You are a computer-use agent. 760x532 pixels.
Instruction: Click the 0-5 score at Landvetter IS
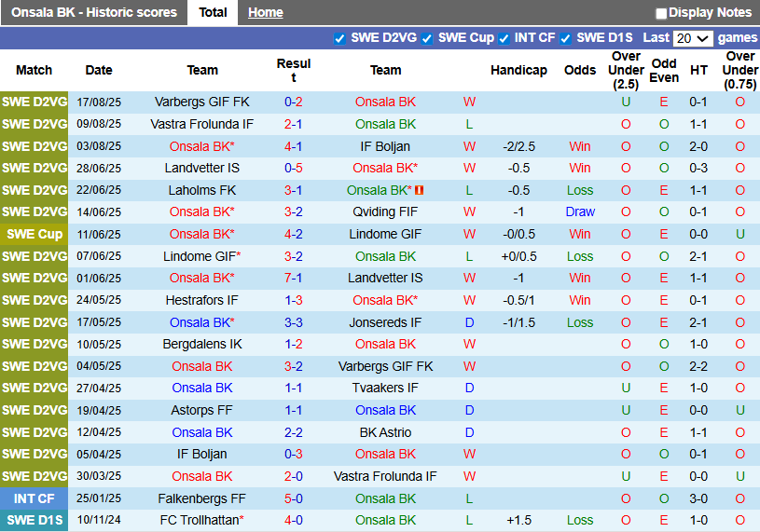pyautogui.click(x=293, y=168)
